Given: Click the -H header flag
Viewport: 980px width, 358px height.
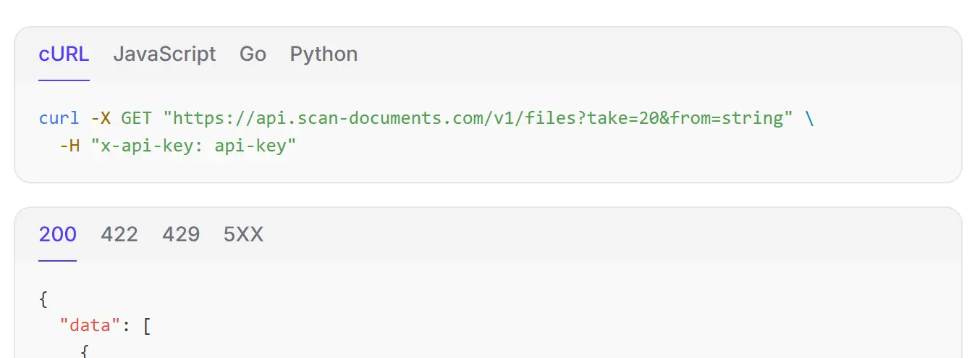Looking at the screenshot, I should [69, 146].
